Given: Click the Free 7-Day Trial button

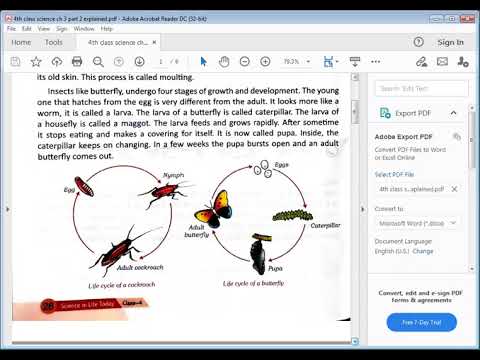Looking at the screenshot, I should (x=422, y=322).
